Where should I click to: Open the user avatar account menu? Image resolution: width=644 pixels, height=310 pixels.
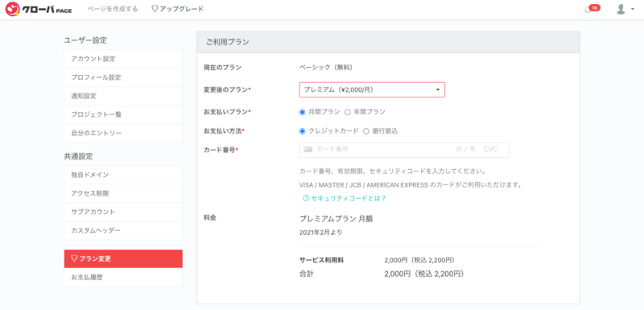point(621,9)
